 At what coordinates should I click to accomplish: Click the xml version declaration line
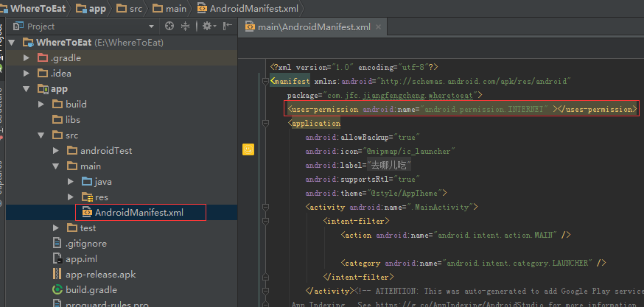pos(354,67)
